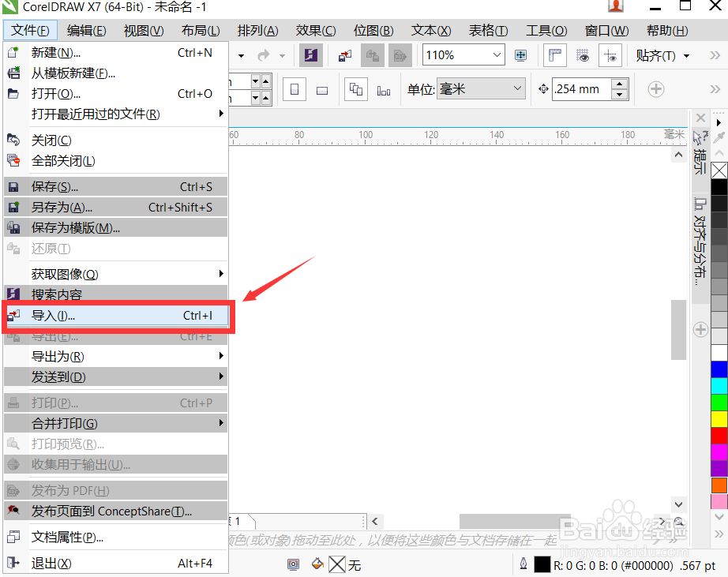This screenshot has width=728, height=577.
Task: Click the import icon in toolbar
Action: [x=345, y=56]
